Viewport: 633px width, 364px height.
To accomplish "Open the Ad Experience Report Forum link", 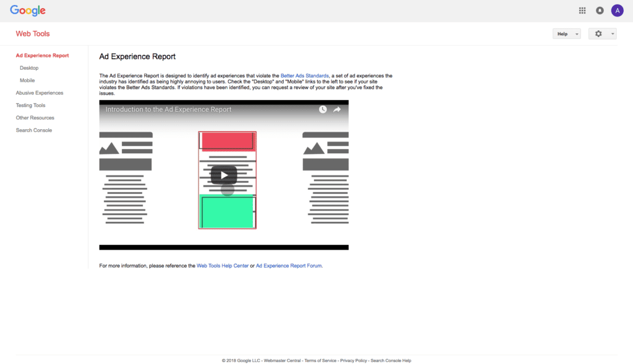I will [289, 266].
